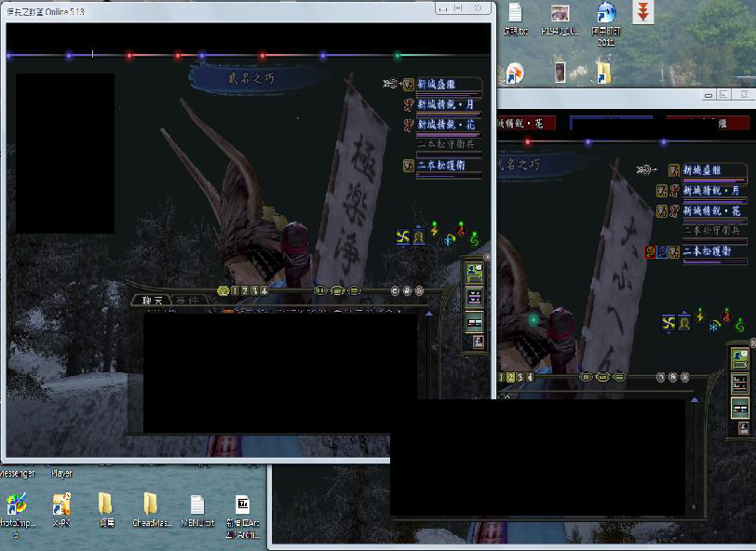This screenshot has width=756, height=551.
Task: Toggle chat channel 1 button in front window
Action: (235, 290)
